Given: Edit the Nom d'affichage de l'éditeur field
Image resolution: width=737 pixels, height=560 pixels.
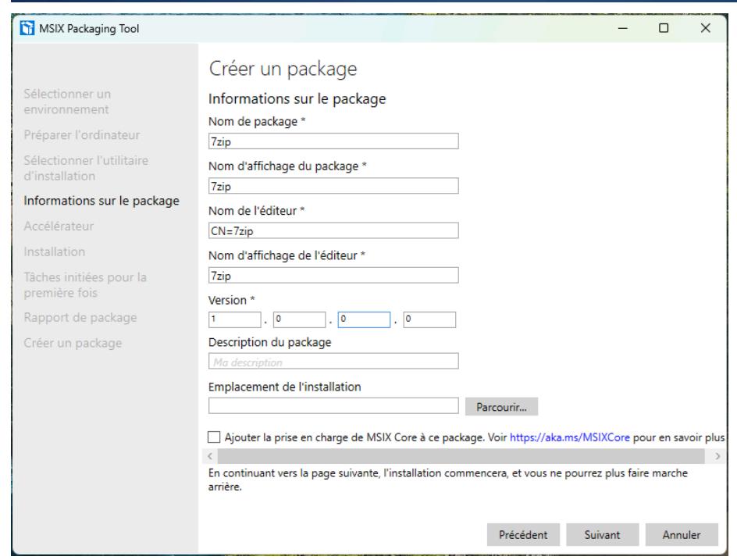Looking at the screenshot, I should click(x=333, y=275).
